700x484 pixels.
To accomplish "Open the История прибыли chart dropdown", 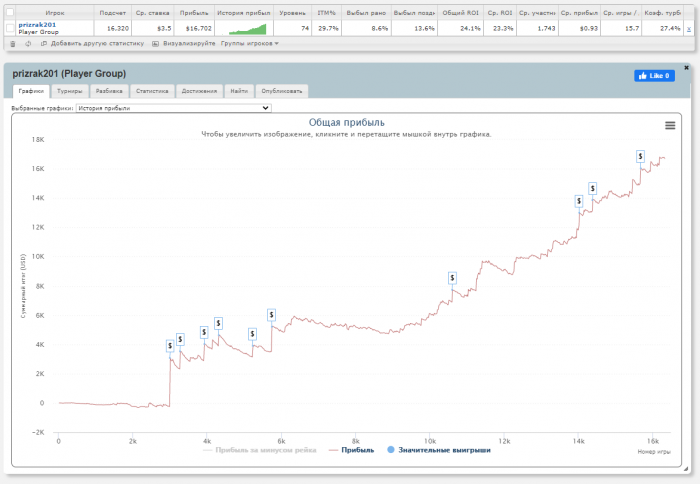I will (x=173, y=107).
